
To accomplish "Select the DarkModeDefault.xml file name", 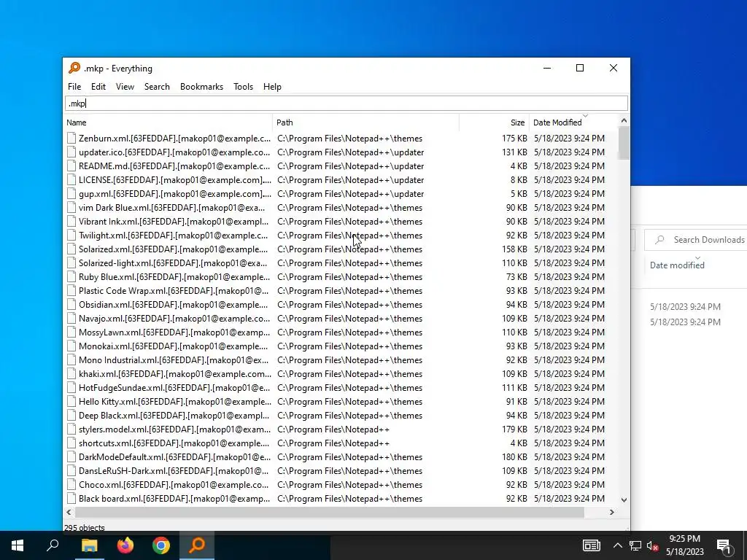I will (x=174, y=456).
